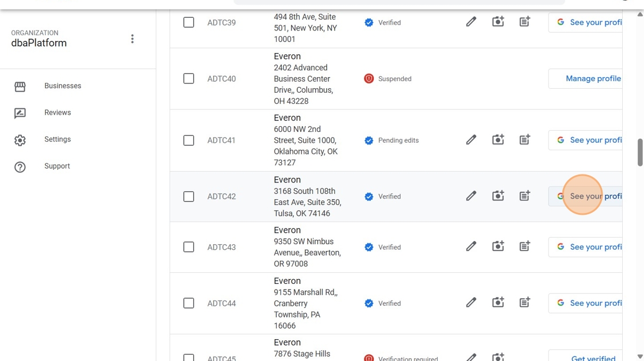Edit profile pencil icon for ADTC39

tap(471, 22)
